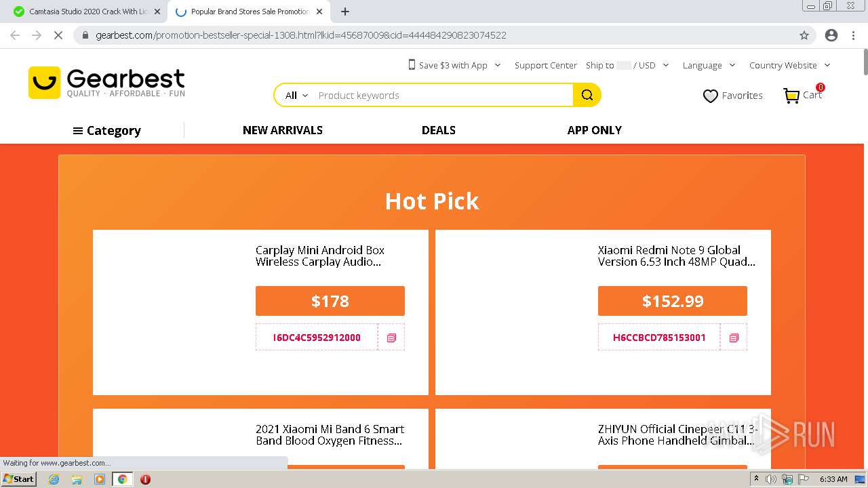Click the $178 price button

click(330, 301)
